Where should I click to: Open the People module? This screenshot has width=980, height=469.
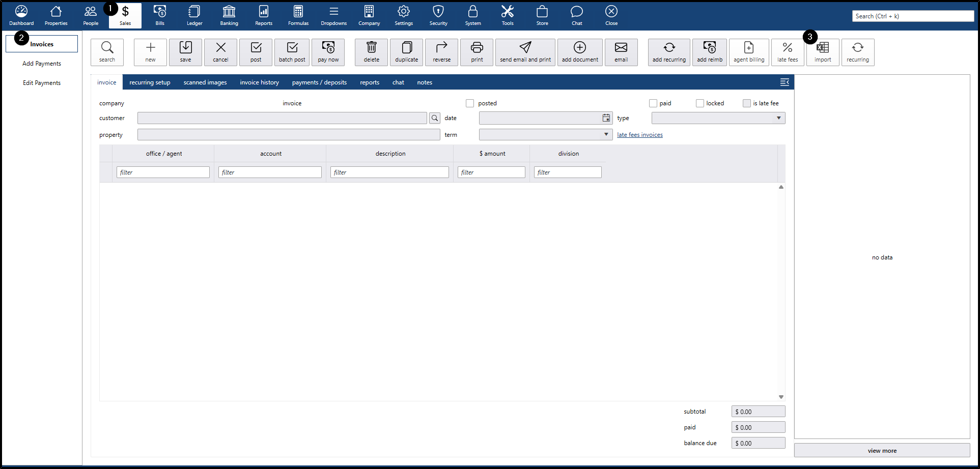tap(91, 16)
